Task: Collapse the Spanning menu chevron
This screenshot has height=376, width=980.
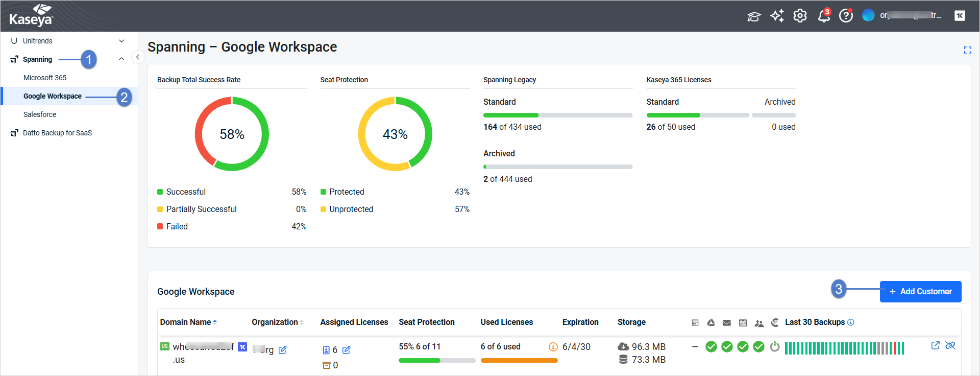Action: click(121, 59)
